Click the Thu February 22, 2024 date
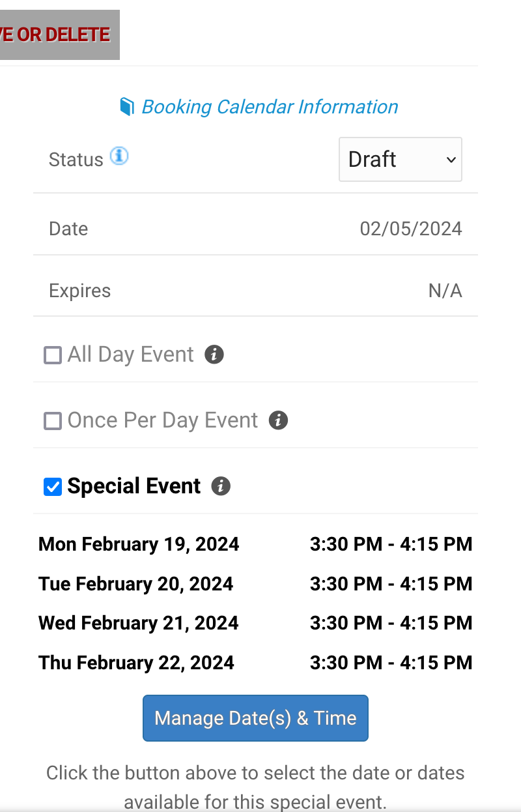The width and height of the screenshot is (521, 812). [x=136, y=663]
